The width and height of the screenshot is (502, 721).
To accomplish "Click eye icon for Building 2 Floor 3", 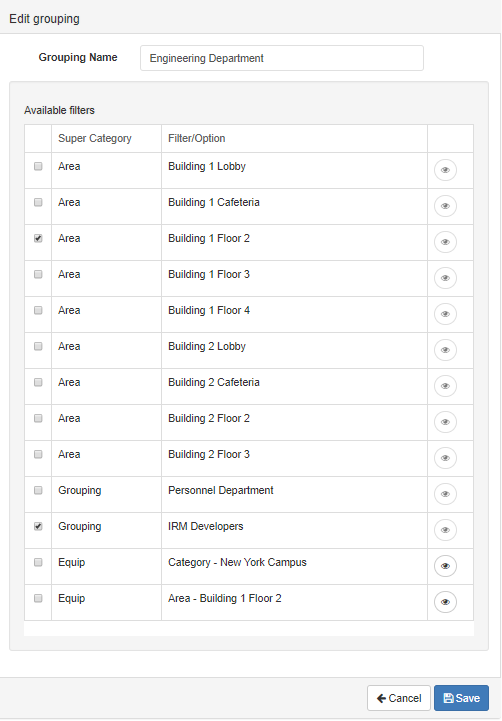I will pos(445,458).
